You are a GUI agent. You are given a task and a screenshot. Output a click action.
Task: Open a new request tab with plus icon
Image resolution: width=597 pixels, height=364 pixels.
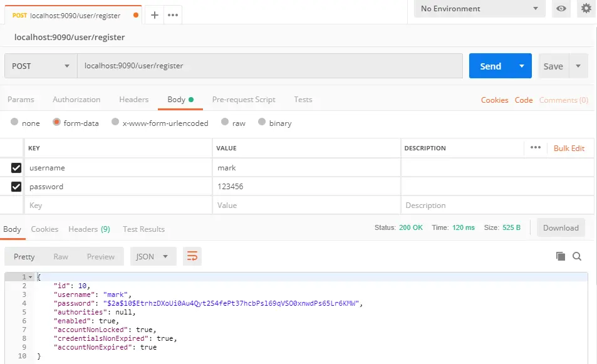[x=154, y=15]
